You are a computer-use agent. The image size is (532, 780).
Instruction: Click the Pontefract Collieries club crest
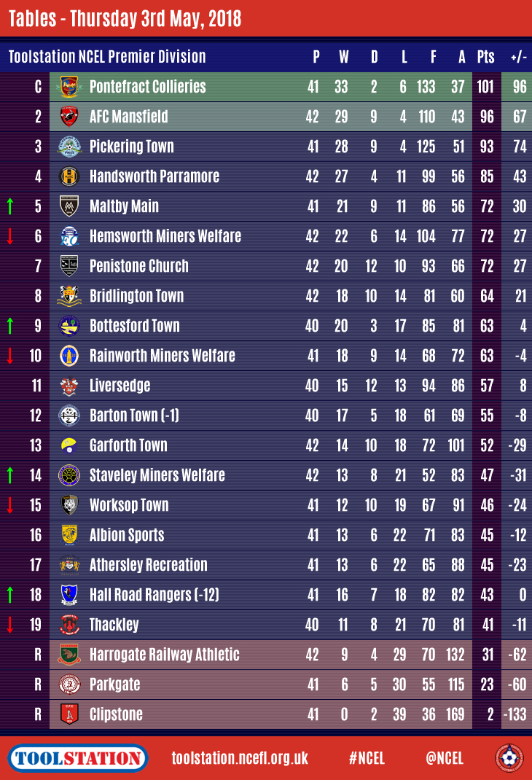(x=69, y=87)
